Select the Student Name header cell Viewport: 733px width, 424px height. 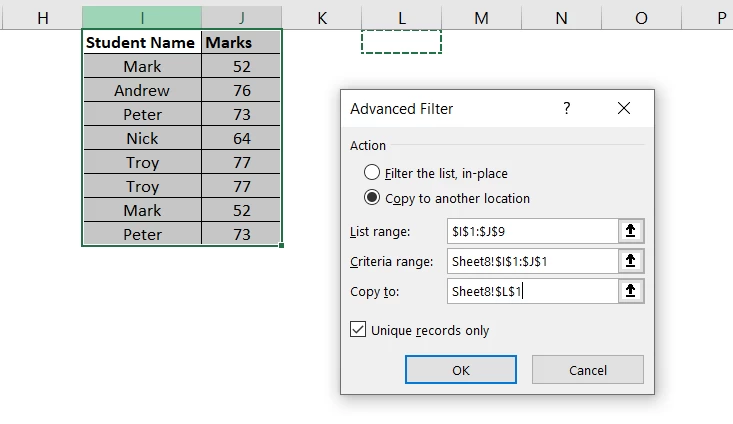click(142, 42)
